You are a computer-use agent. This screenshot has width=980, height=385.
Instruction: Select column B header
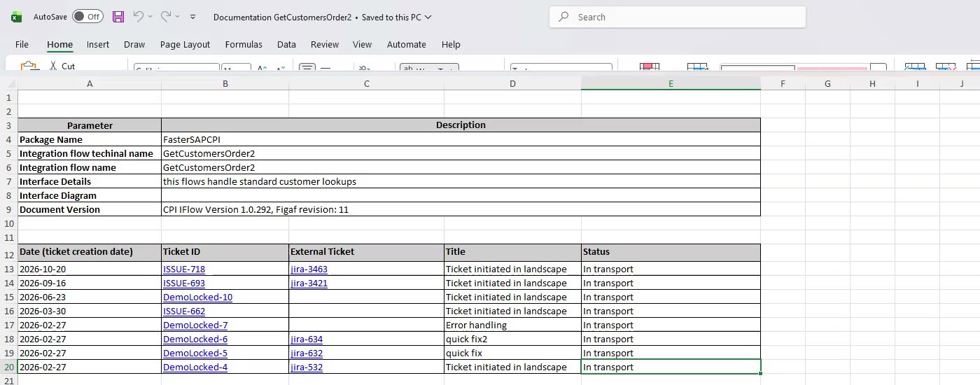pos(225,83)
